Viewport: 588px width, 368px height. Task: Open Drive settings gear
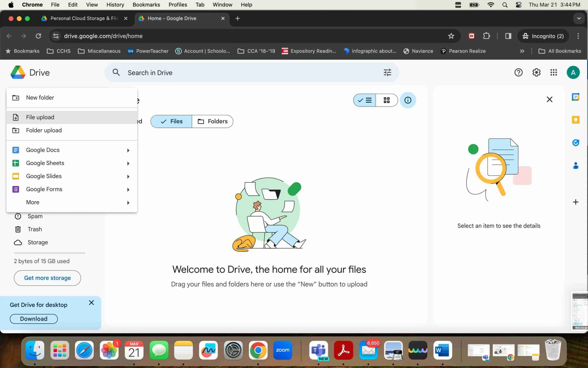(x=536, y=72)
